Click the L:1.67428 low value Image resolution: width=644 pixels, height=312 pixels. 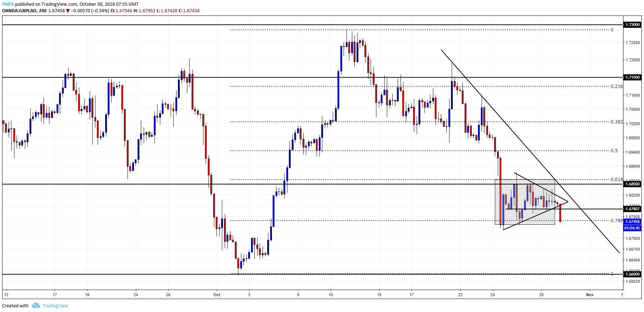click(x=167, y=11)
